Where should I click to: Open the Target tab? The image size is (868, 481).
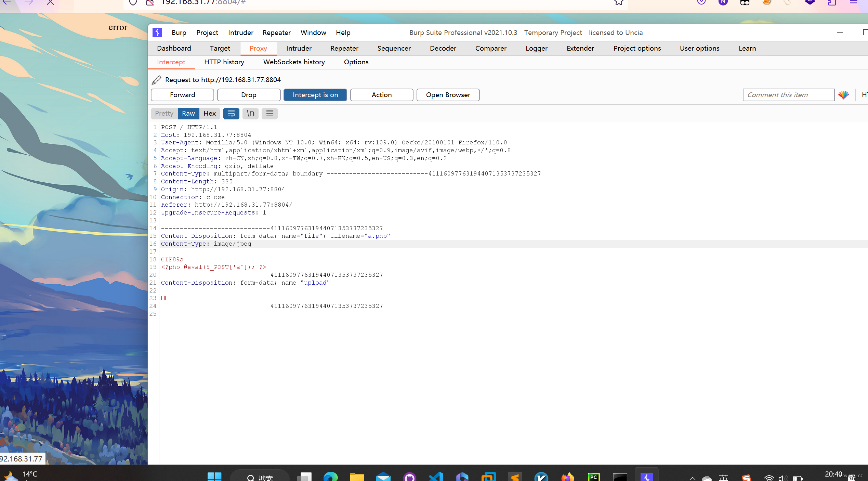tap(220, 49)
